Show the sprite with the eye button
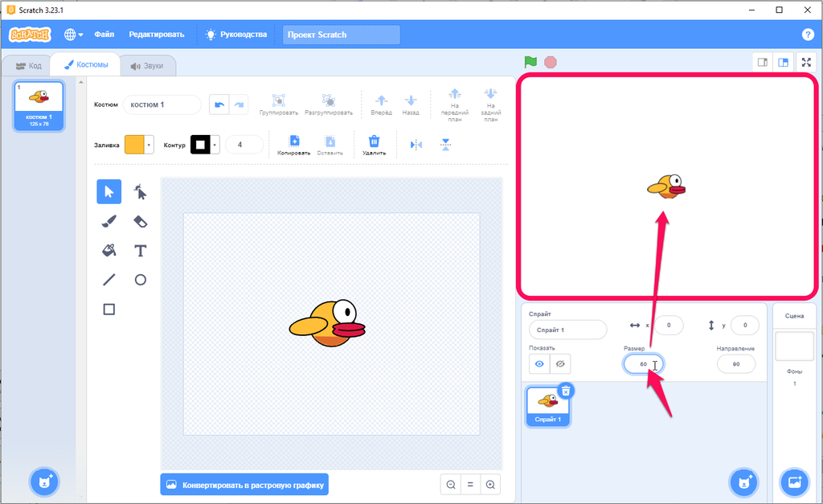This screenshot has width=823, height=504. coord(539,364)
